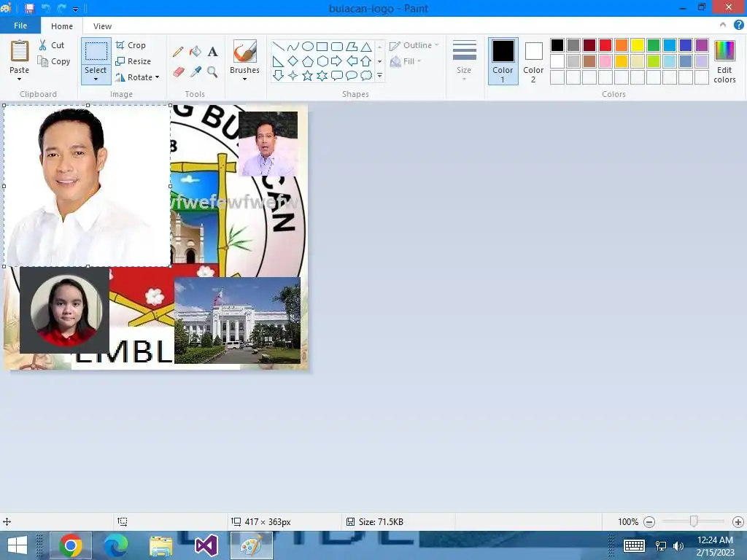This screenshot has height=560, width=747.
Task: Select the Pencil tool
Action: coord(178,52)
